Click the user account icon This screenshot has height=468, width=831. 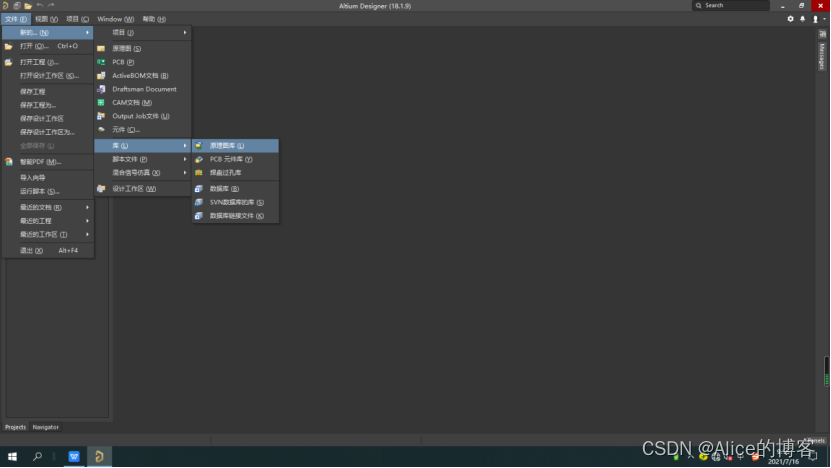tap(815, 19)
